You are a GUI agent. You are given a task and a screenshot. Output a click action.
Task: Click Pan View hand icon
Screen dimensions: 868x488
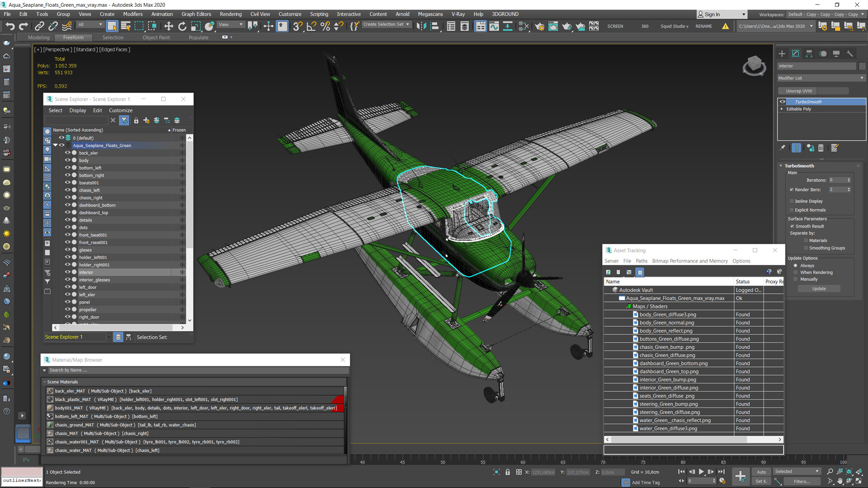tap(840, 481)
